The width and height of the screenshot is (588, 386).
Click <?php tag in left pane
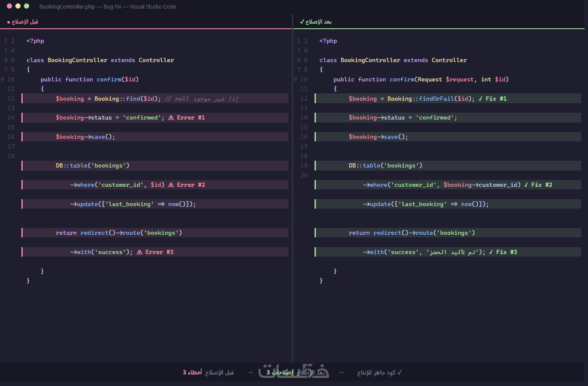[35, 41]
